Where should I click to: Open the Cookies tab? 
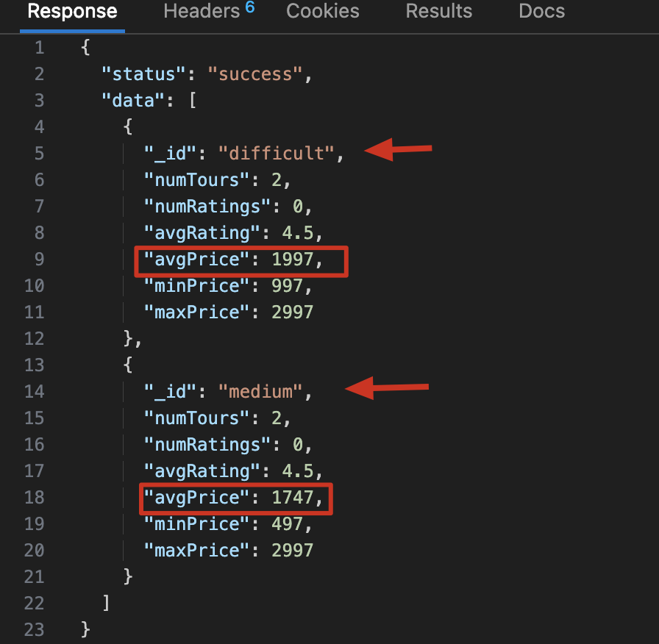pos(323,12)
